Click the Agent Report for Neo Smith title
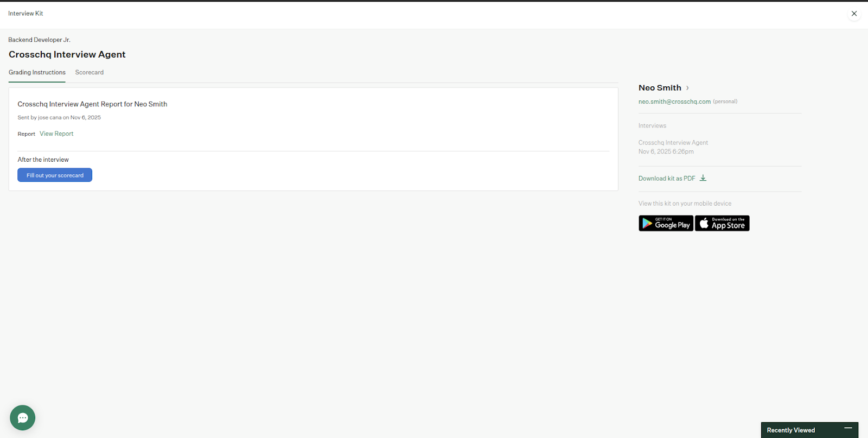The height and width of the screenshot is (438, 868). (x=92, y=104)
